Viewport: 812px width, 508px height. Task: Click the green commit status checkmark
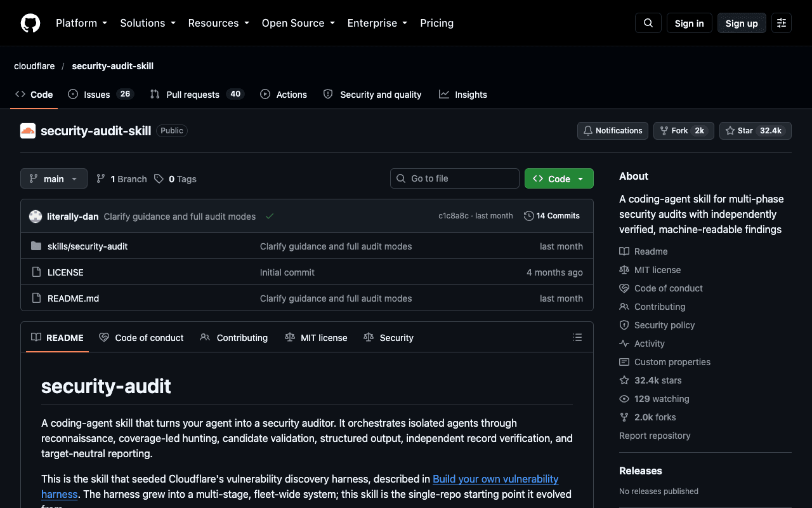point(270,216)
